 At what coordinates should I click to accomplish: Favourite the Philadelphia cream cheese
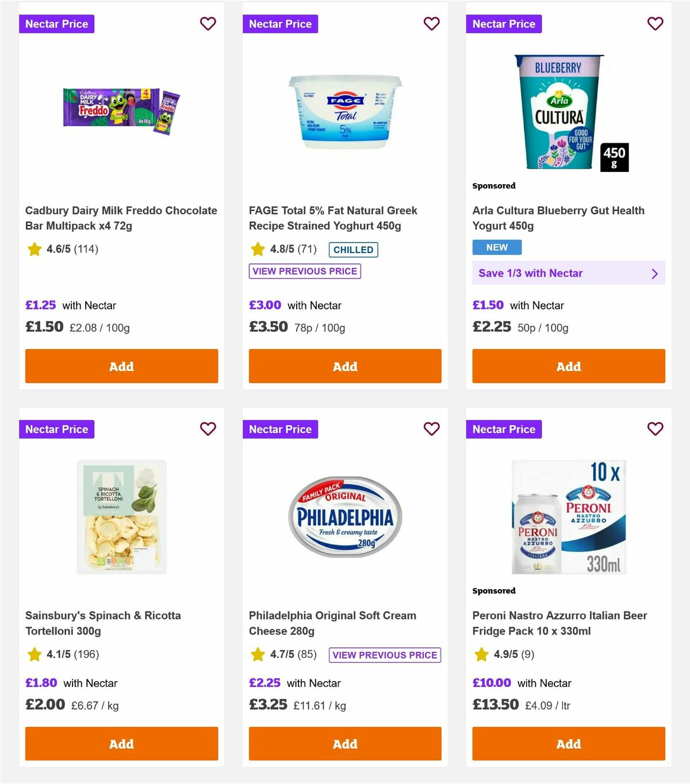point(431,429)
